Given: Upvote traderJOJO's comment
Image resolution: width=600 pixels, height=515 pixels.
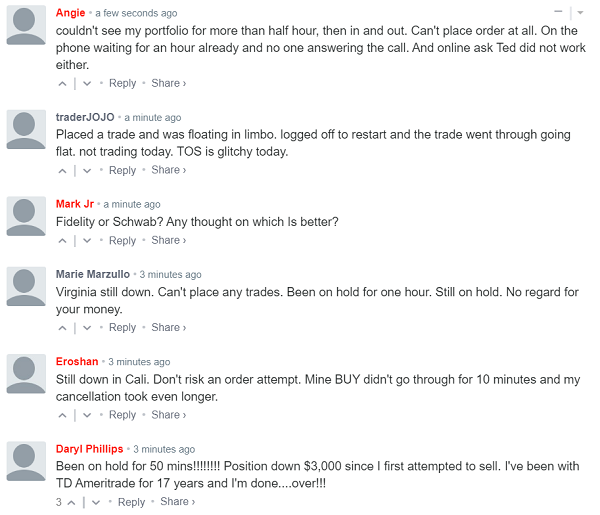Looking at the screenshot, I should pyautogui.click(x=63, y=171).
